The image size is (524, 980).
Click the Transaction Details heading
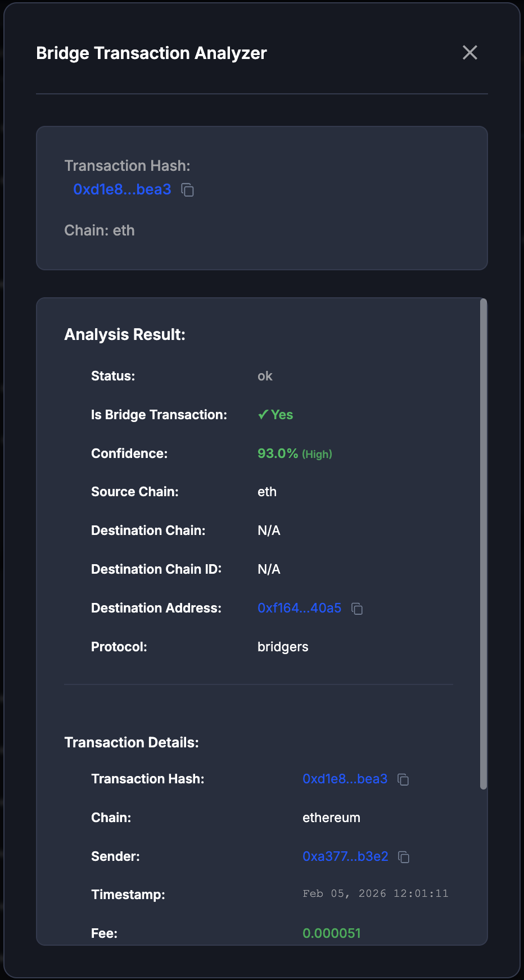[132, 742]
